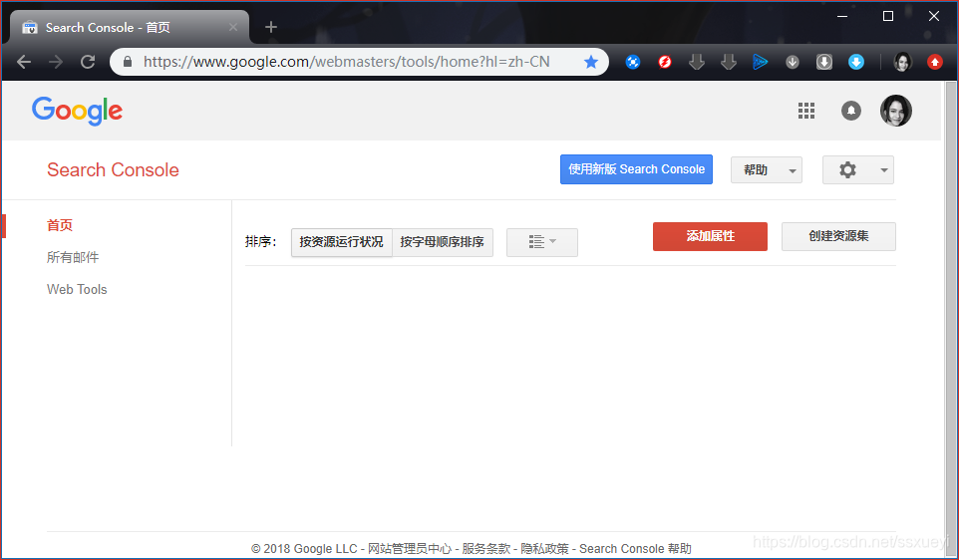Image resolution: width=959 pixels, height=560 pixels.
Task: Open 隐私政策 footer link
Action: [x=545, y=548]
